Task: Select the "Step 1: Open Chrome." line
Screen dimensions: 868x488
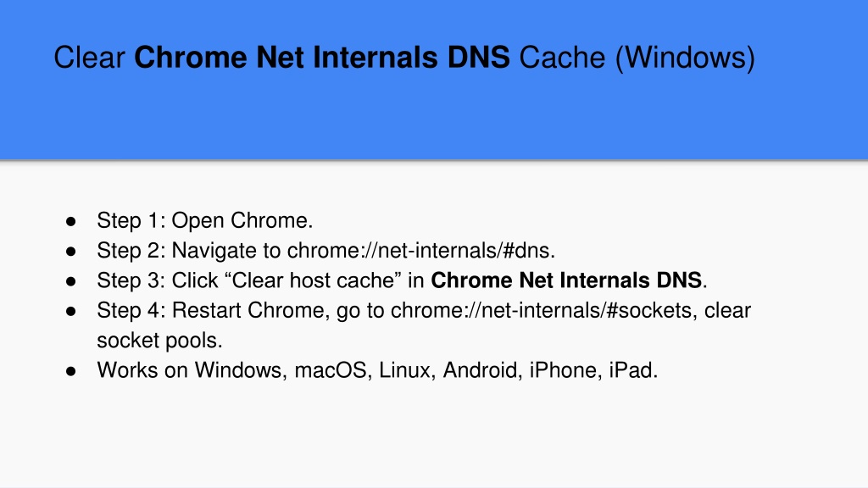Action: (205, 220)
